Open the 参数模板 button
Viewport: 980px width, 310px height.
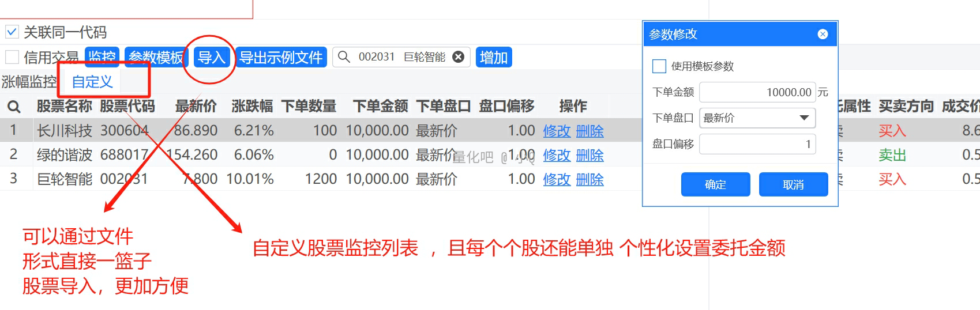(156, 57)
